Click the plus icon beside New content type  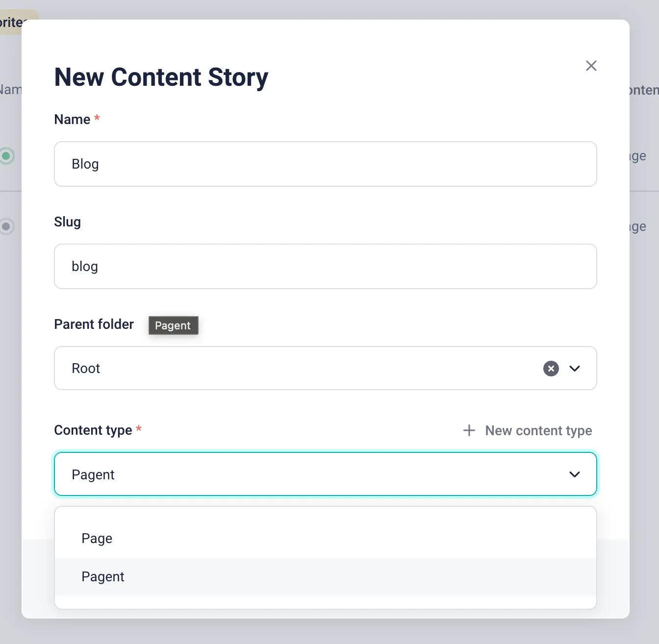(469, 430)
